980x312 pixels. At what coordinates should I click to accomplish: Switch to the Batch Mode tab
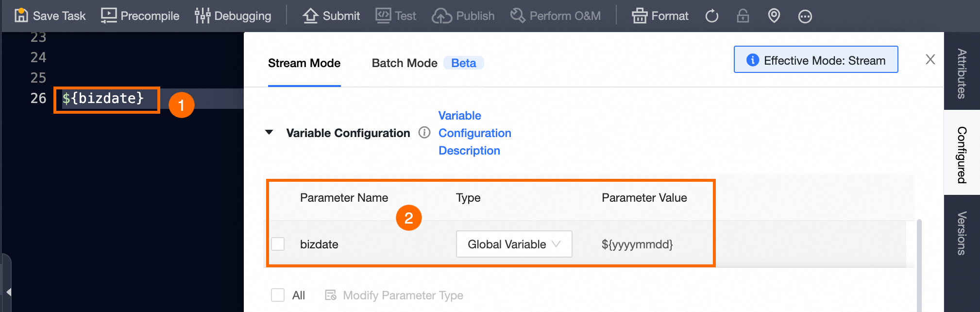pyautogui.click(x=405, y=63)
